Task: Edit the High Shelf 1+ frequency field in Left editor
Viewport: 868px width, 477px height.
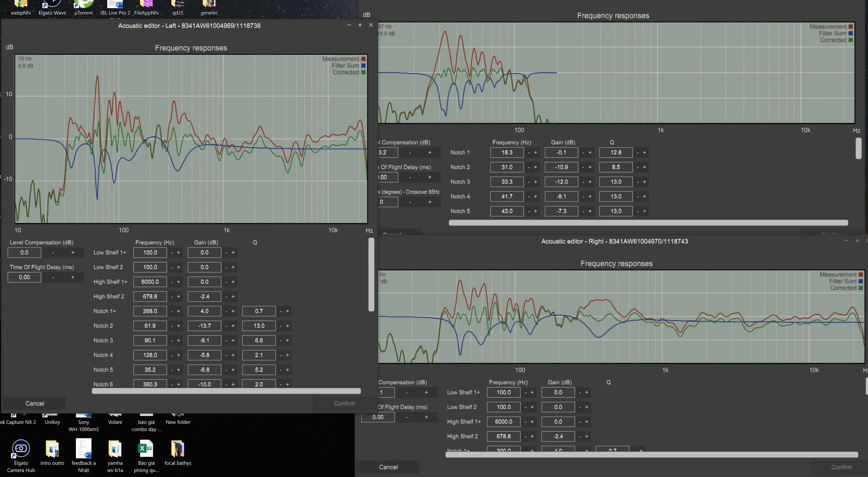Action: (x=150, y=282)
